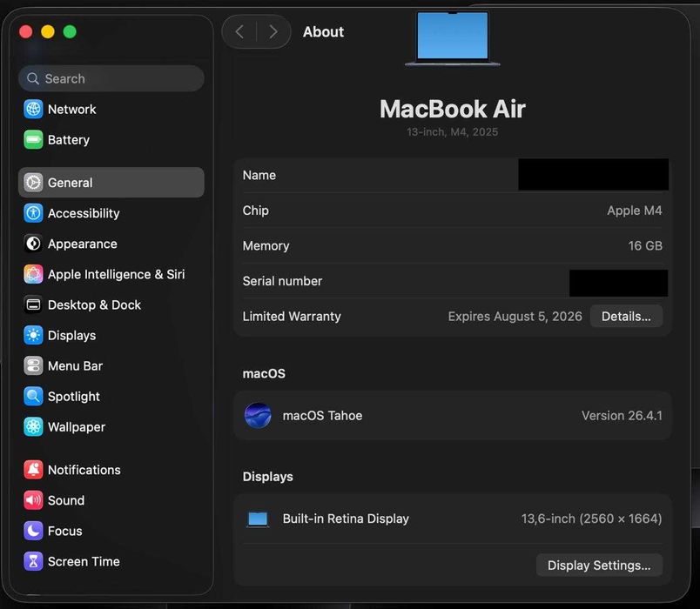This screenshot has height=609, width=700.
Task: Open the Displays sidebar icon
Action: pyautogui.click(x=33, y=335)
